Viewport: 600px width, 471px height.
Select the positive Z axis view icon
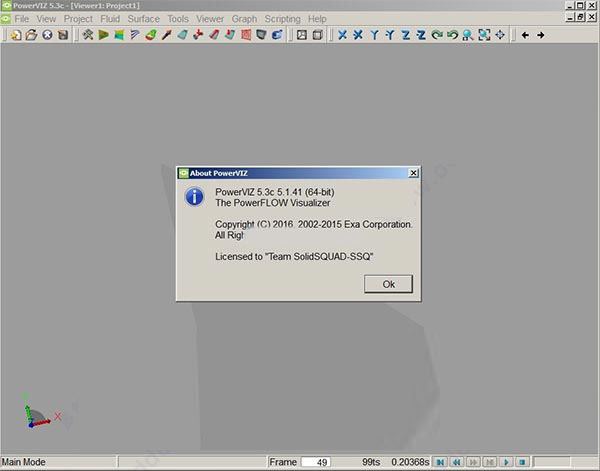coord(406,35)
